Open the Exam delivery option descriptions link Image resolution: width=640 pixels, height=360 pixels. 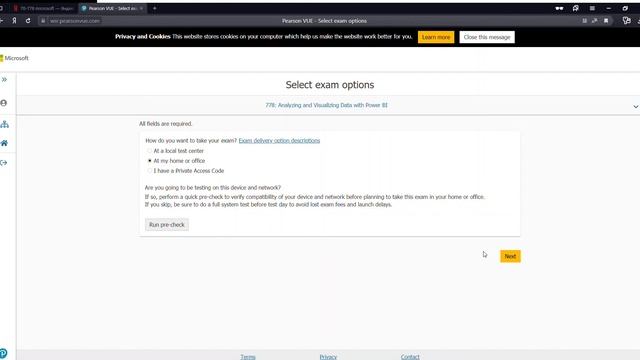(x=279, y=141)
